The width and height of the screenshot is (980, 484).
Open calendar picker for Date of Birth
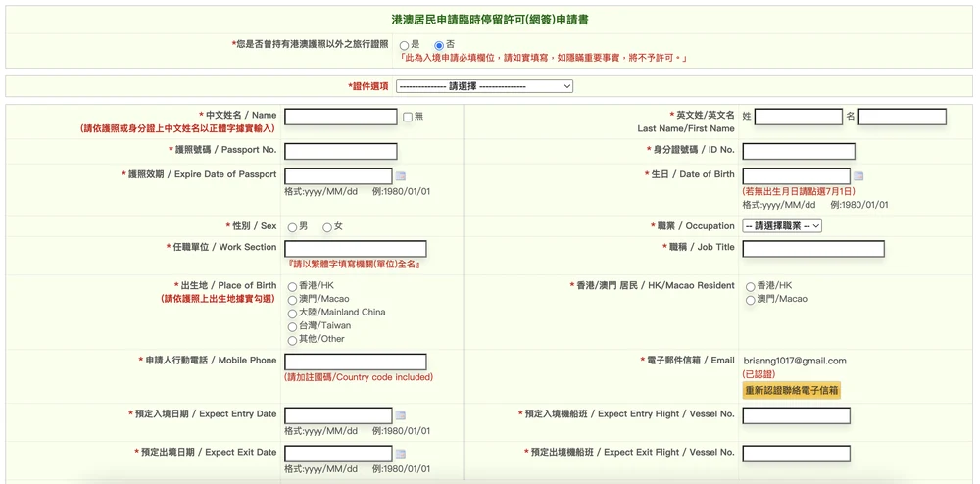click(858, 176)
